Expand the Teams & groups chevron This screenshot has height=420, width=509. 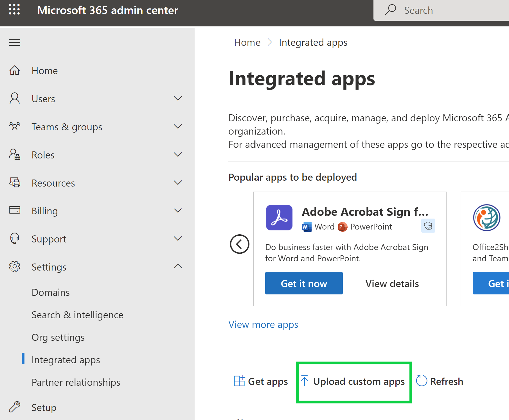[x=178, y=127]
